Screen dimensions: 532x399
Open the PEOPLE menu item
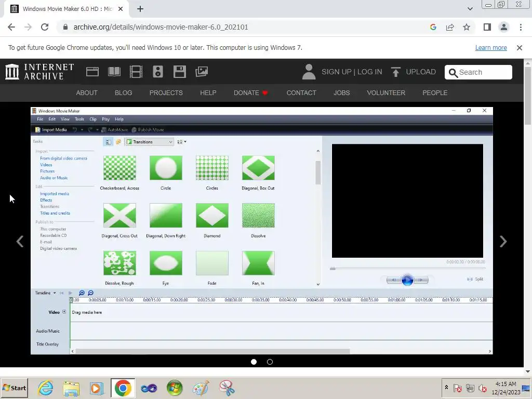[x=435, y=92]
